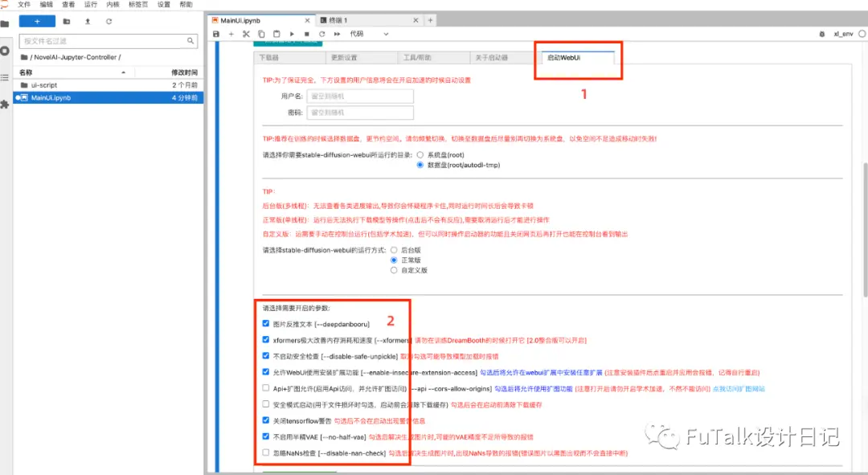Open the 代码 cell type dropdown
The height and width of the screenshot is (475, 868).
click(x=369, y=35)
